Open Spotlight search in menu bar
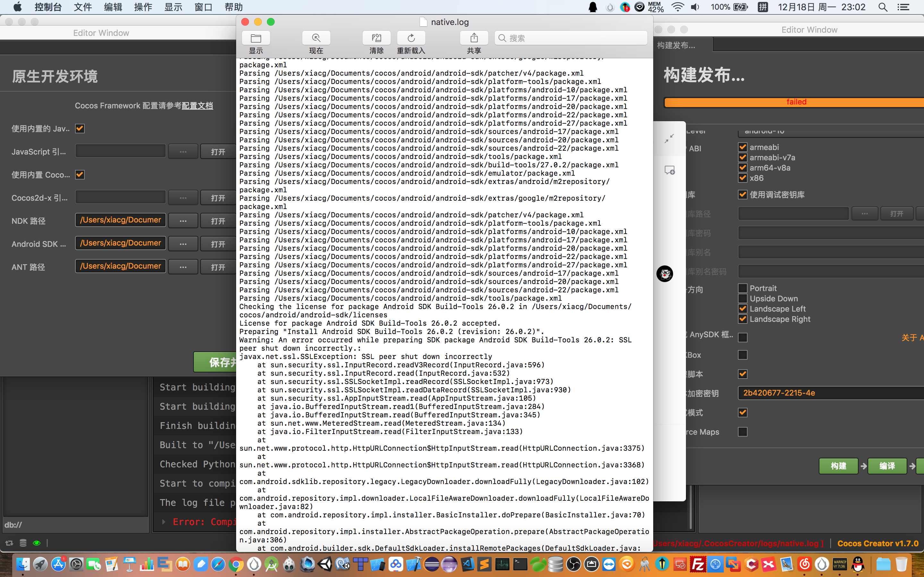Screen dimensions: 924x577 click(x=882, y=7)
